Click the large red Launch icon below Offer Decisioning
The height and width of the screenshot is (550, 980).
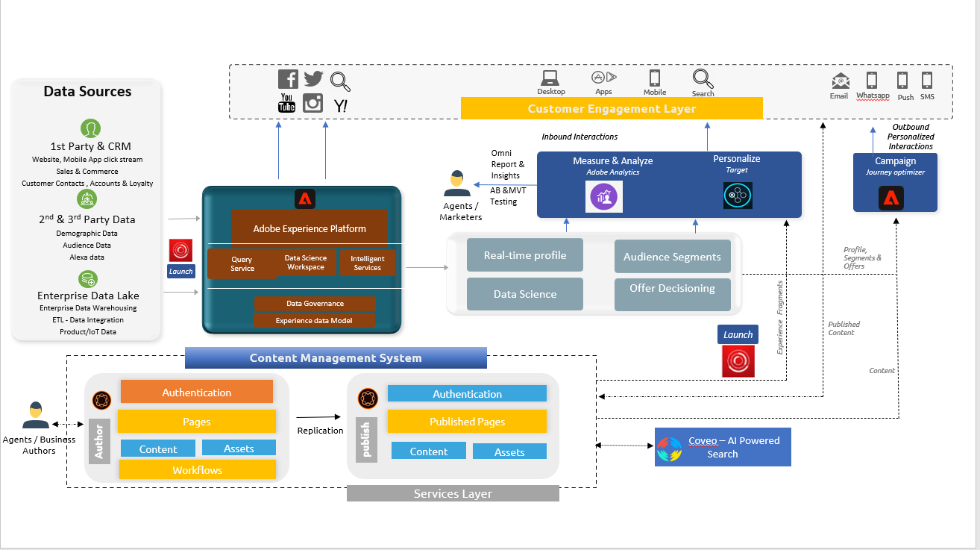point(738,360)
